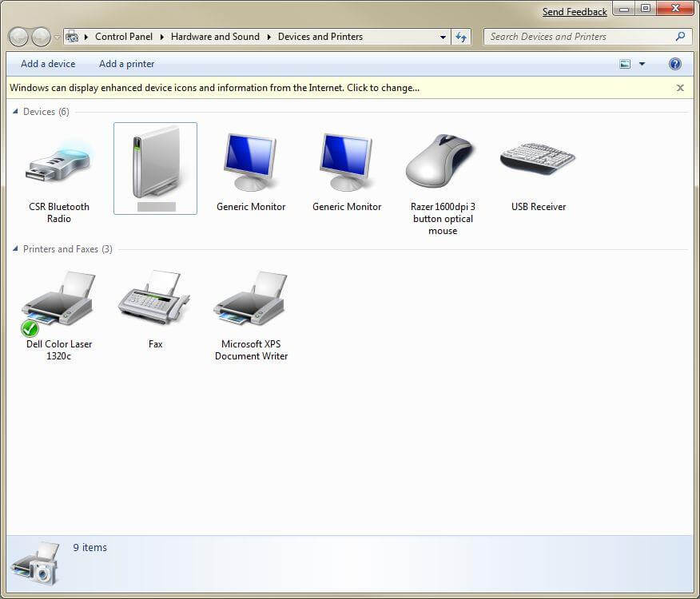Select the CSR Bluetooth Radio device
This screenshot has height=599, width=700.
pyautogui.click(x=58, y=164)
